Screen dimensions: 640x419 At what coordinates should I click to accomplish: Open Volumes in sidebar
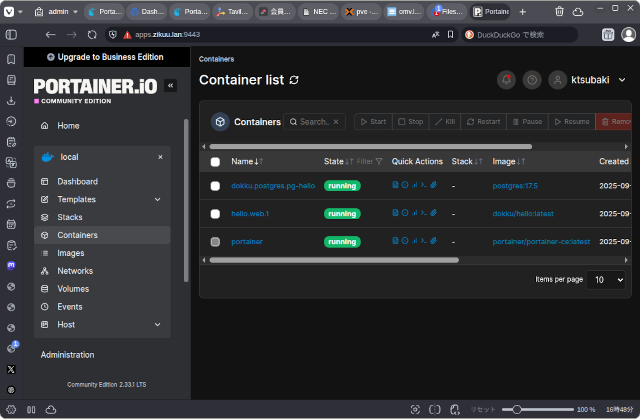pos(102,289)
